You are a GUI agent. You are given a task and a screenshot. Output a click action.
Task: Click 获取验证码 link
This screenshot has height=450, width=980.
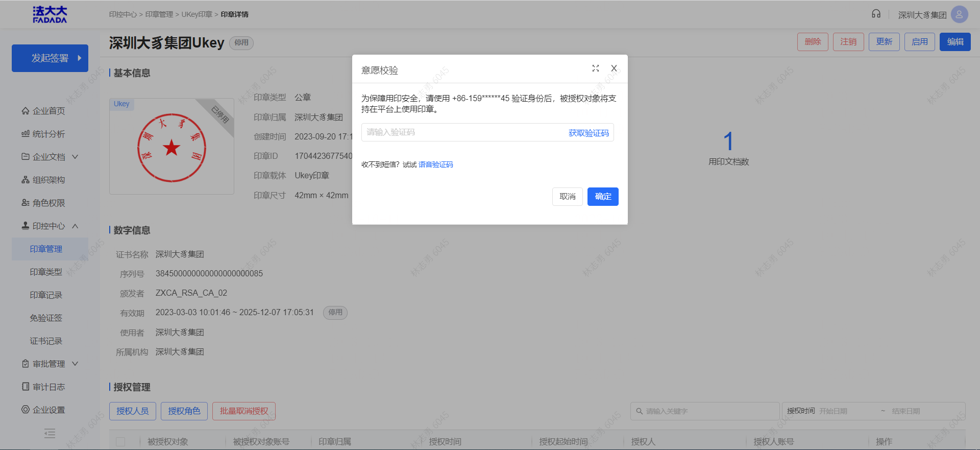point(589,133)
